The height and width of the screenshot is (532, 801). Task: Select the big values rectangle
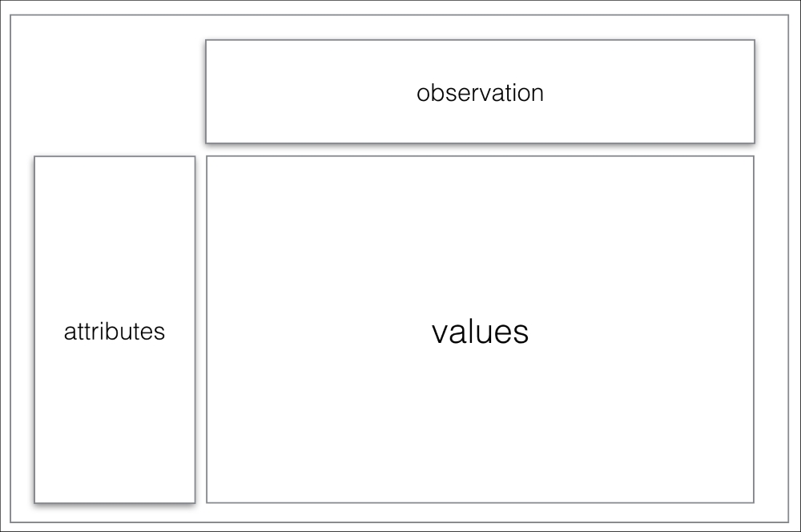click(x=480, y=329)
